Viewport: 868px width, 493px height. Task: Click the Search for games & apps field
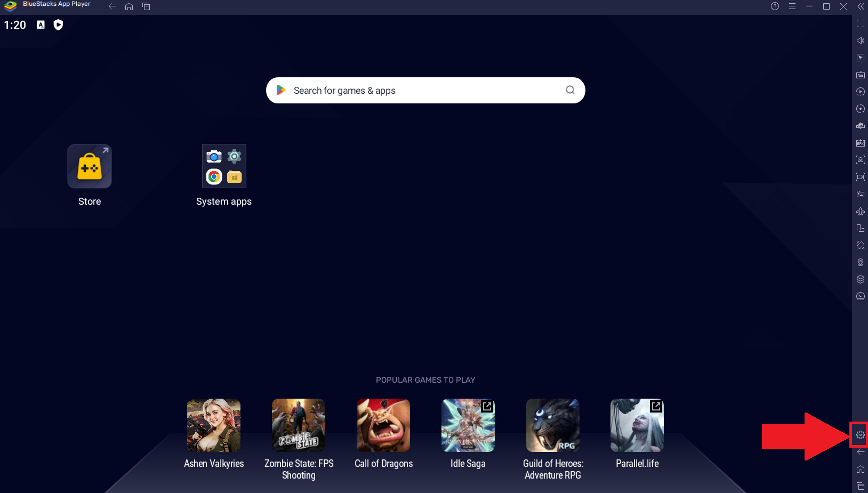[x=425, y=91]
